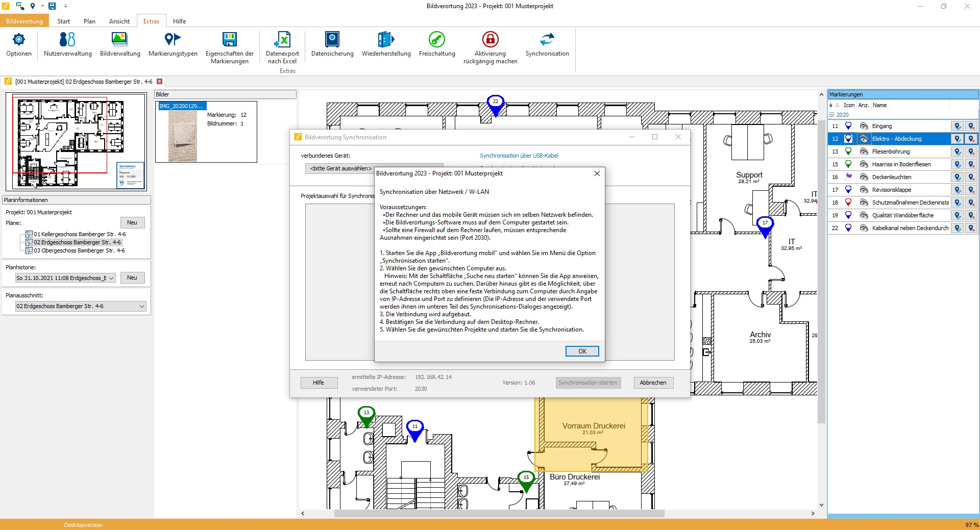Click Neu button next to Planhistorie
The width and height of the screenshot is (980, 530).
(x=132, y=277)
